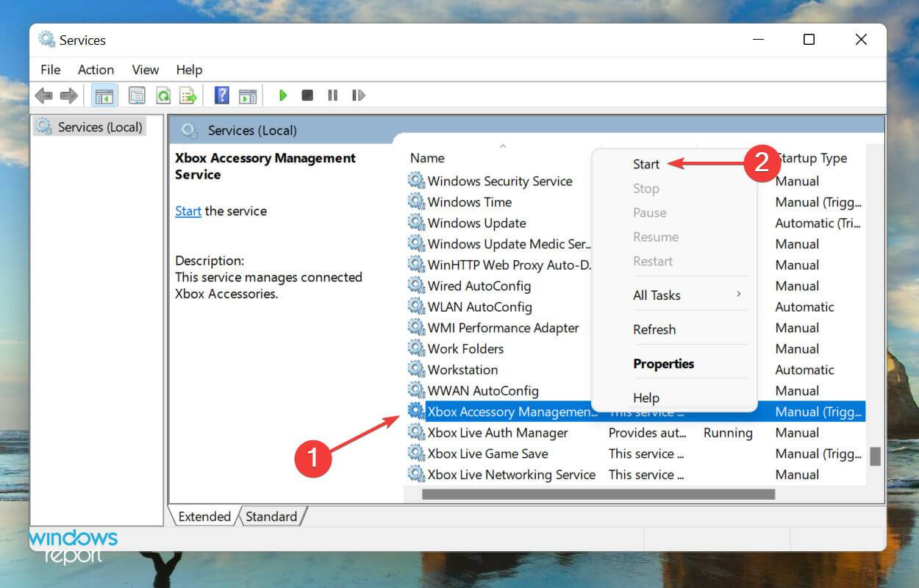Open Properties toolbar icon
The width and height of the screenshot is (919, 588).
(x=137, y=96)
